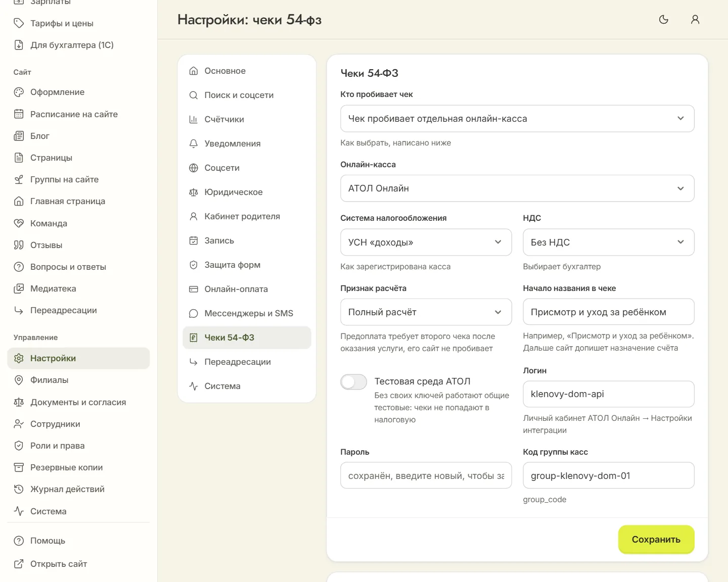Open user profile icon in header
This screenshot has height=582, width=728.
[x=695, y=20]
